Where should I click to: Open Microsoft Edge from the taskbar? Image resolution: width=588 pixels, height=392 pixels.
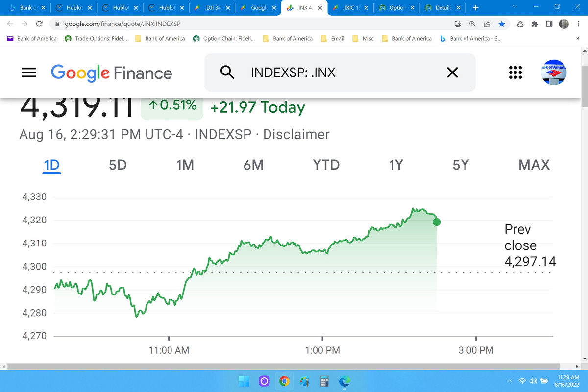[344, 381]
